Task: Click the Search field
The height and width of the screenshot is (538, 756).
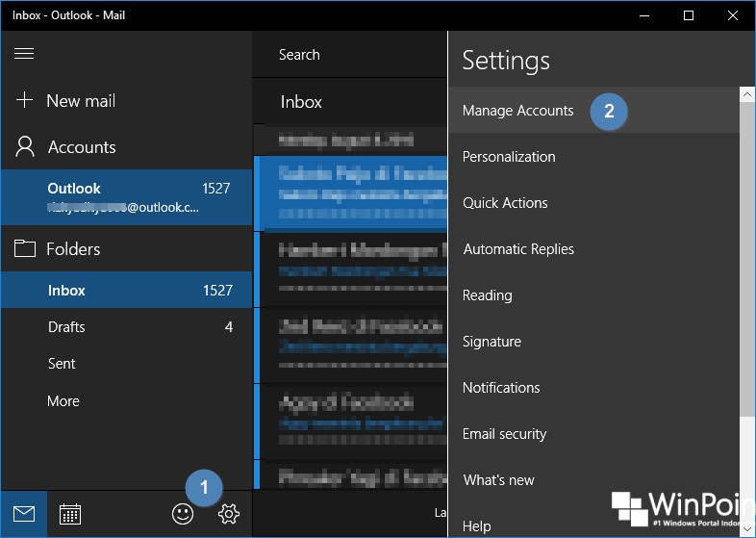Action: click(x=350, y=55)
